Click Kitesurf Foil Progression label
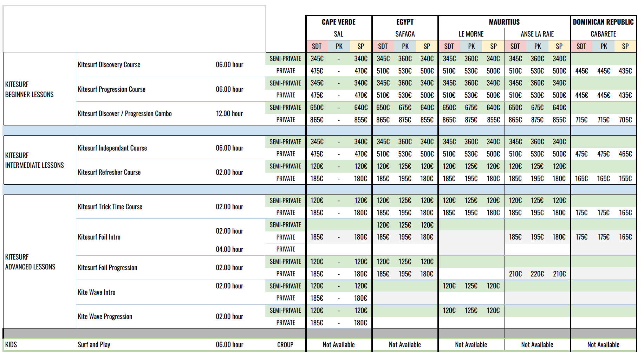 [x=108, y=268]
